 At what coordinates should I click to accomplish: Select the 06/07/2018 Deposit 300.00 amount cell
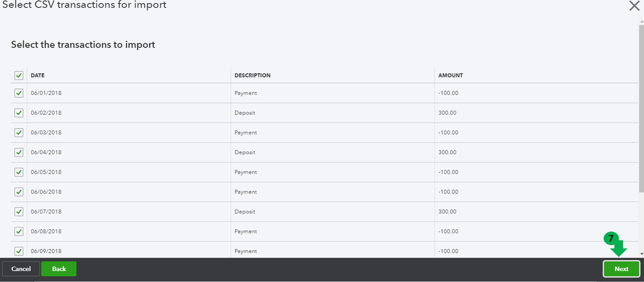(x=447, y=212)
